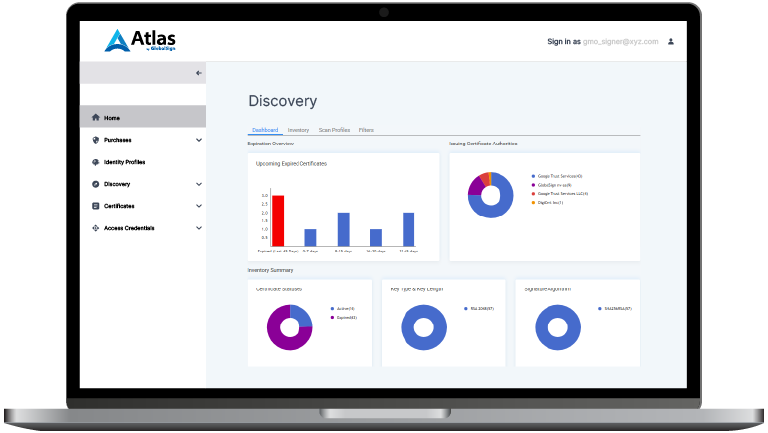Image resolution: width=768 pixels, height=433 pixels.
Task: Open the Filters tab
Action: pyautogui.click(x=366, y=130)
